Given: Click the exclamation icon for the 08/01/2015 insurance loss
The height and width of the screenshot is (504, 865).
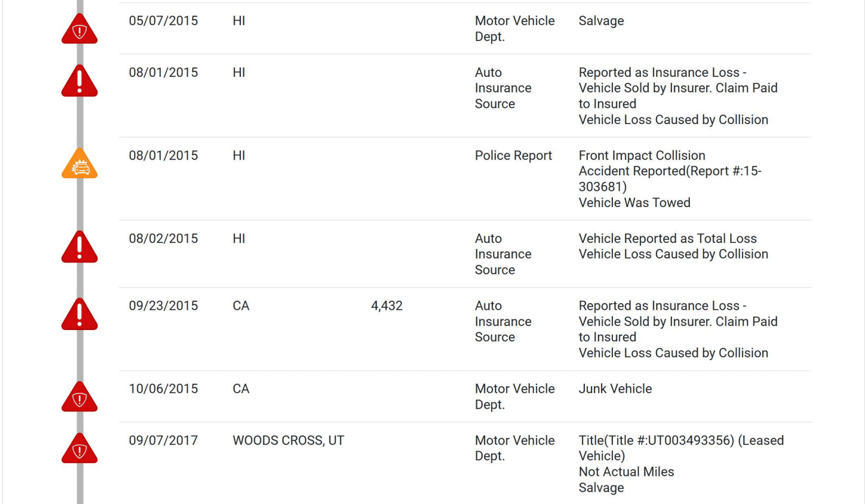Looking at the screenshot, I should [x=79, y=82].
